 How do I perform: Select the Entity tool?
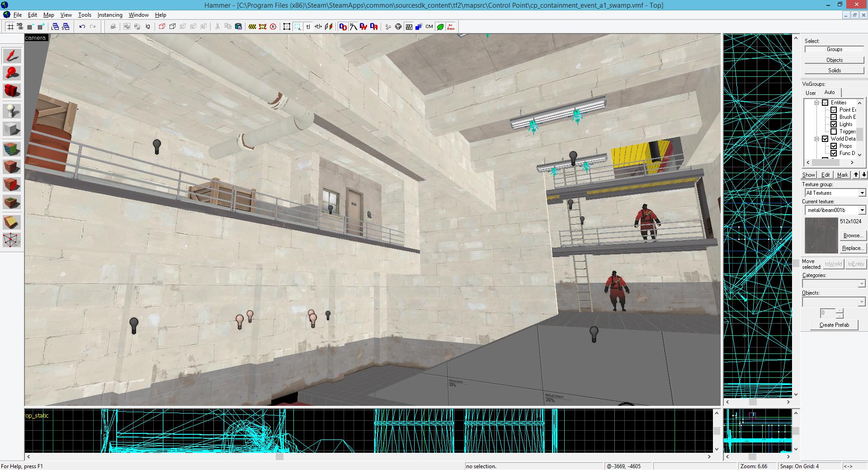(12, 111)
